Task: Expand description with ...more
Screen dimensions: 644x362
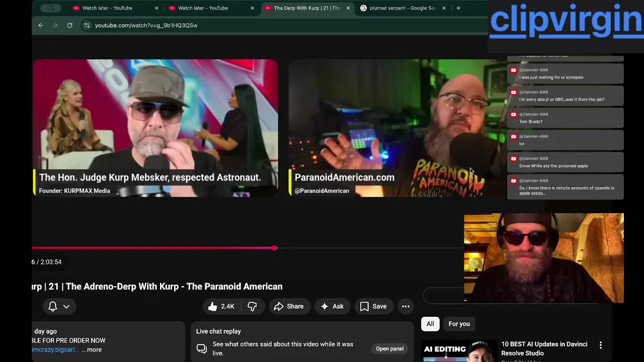Action: click(x=92, y=349)
